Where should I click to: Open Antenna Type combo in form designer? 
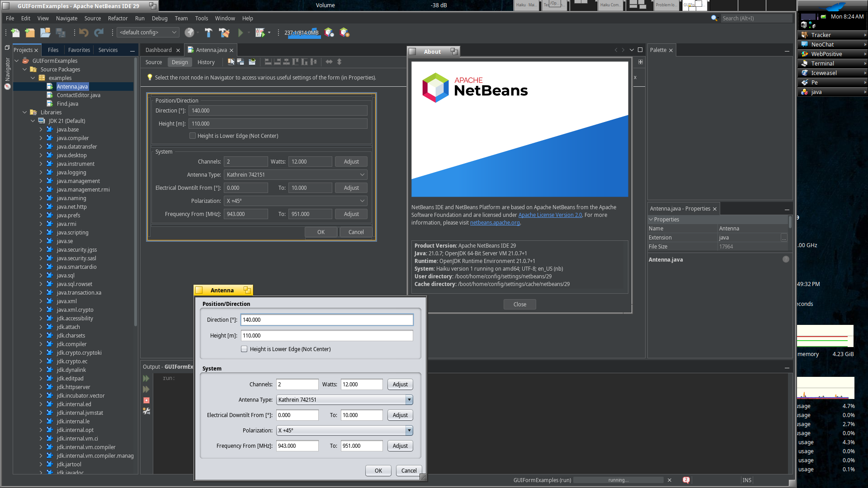click(x=296, y=175)
